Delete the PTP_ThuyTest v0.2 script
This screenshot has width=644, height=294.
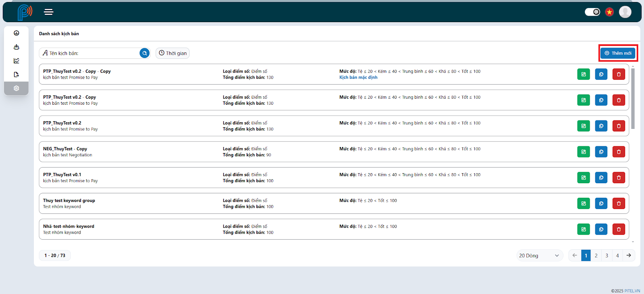click(x=619, y=126)
